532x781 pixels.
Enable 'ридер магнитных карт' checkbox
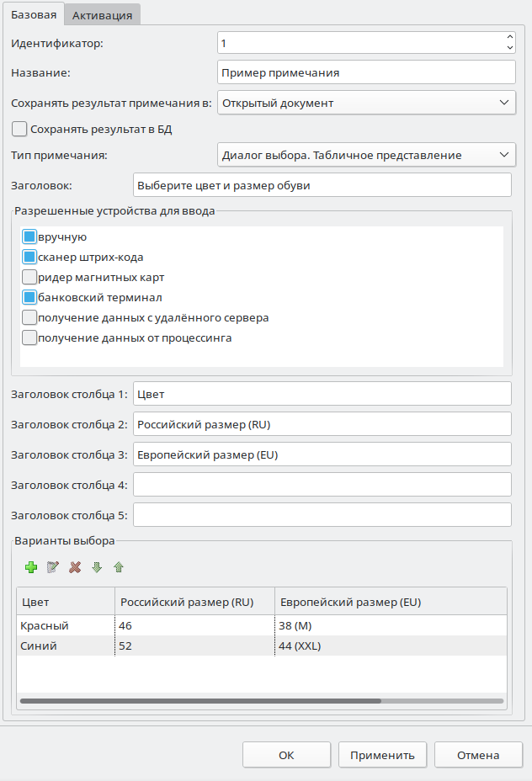coord(29,278)
